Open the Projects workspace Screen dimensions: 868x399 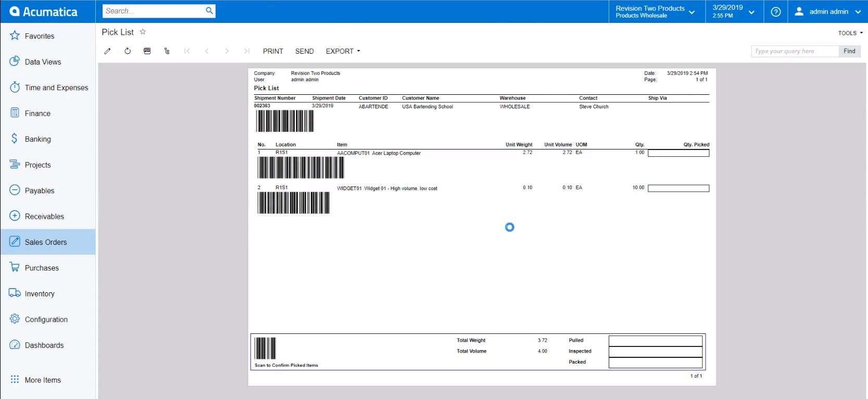[48, 165]
